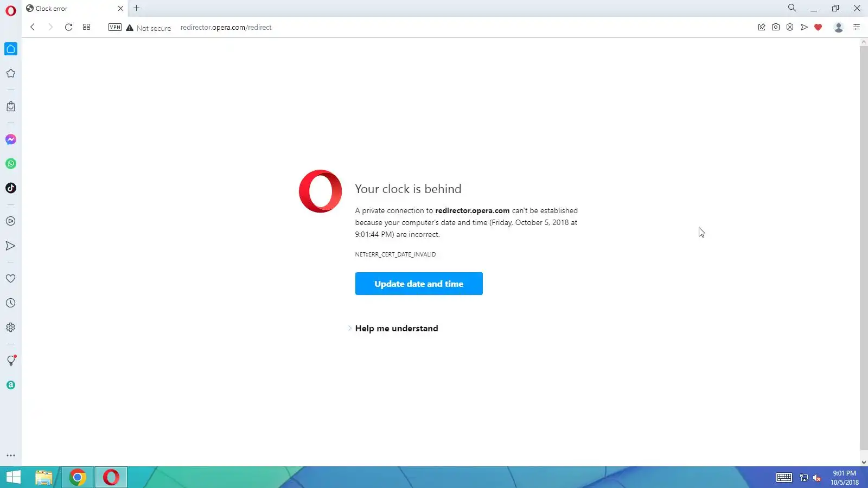The width and height of the screenshot is (868, 488).
Task: Open the lightbulb icon in sidebar
Action: tap(11, 361)
